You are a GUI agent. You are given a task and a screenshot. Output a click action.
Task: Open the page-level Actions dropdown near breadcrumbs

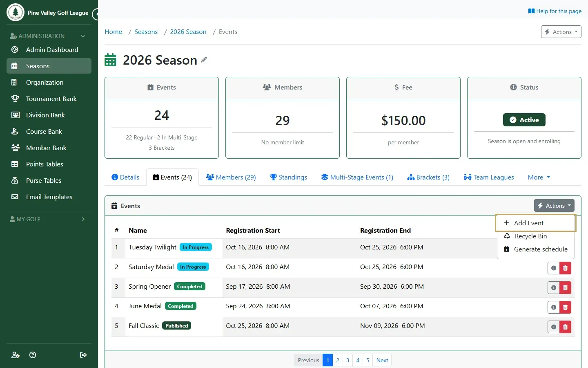coord(561,32)
